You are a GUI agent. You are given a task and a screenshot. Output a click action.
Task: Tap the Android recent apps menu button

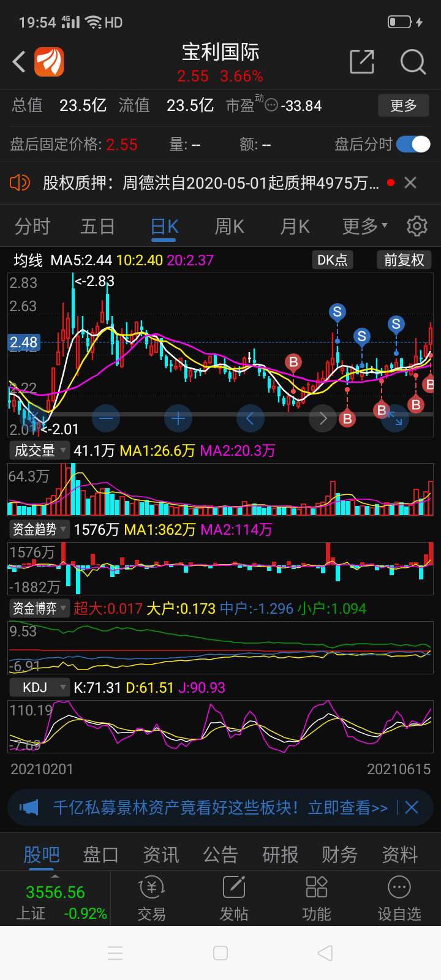pos(115,953)
